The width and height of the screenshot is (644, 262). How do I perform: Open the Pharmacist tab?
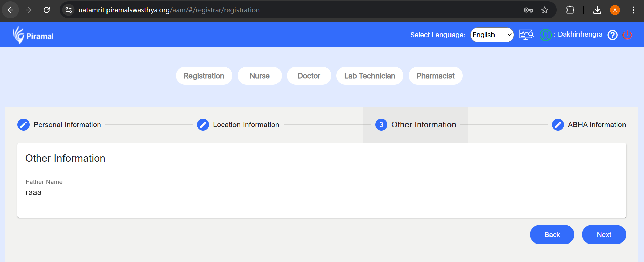(x=435, y=76)
